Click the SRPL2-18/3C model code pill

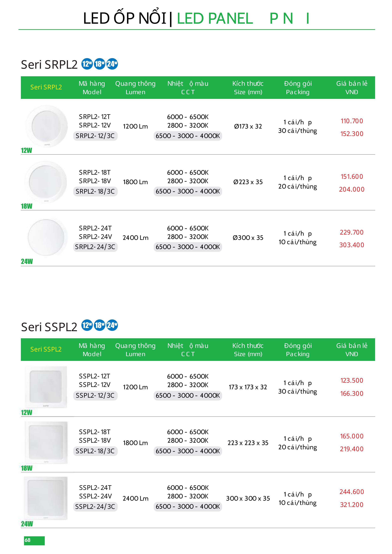95,191
